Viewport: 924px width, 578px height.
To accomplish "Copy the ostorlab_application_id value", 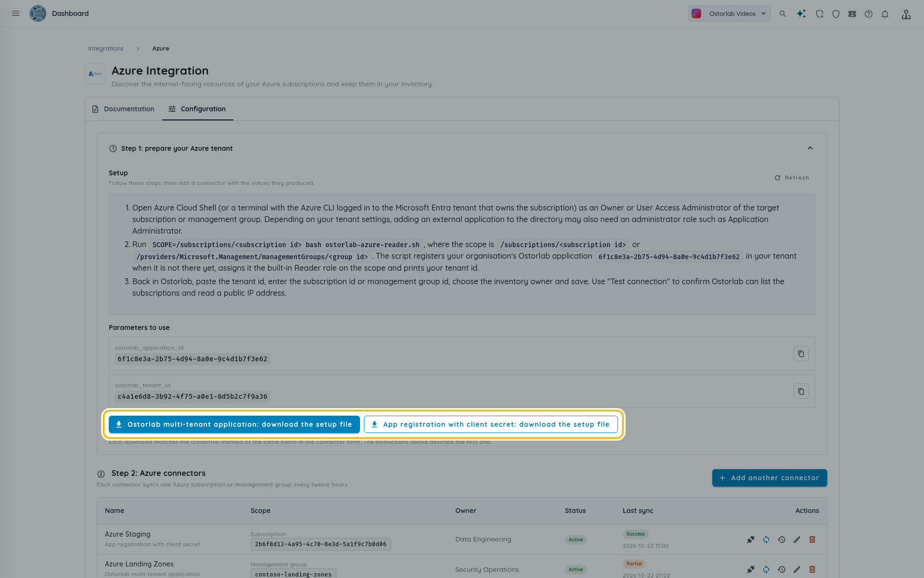I will [801, 354].
